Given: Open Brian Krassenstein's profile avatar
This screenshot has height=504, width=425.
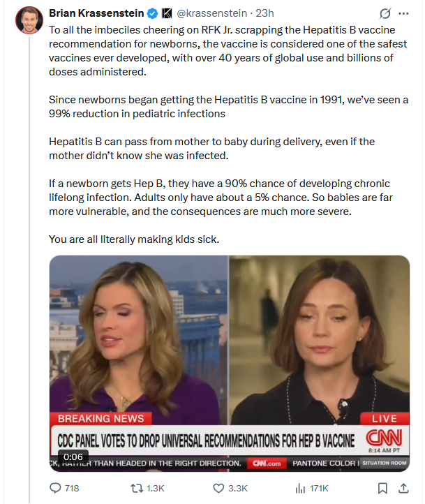Looking at the screenshot, I should point(29,20).
